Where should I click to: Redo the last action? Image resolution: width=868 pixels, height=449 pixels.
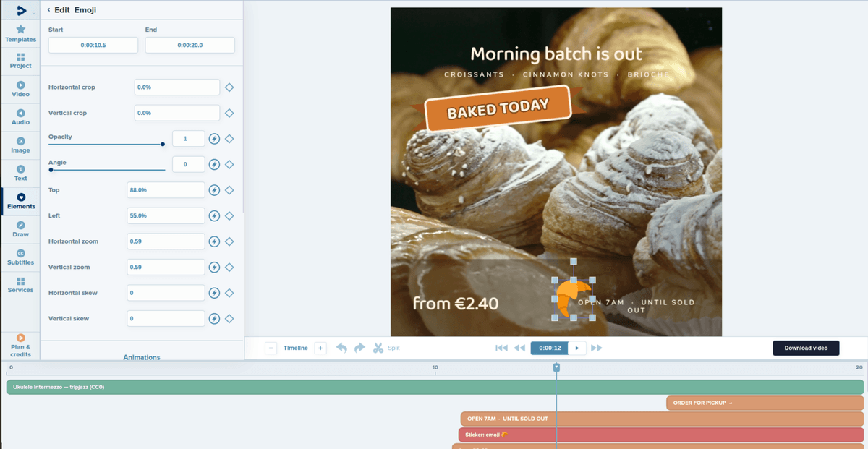pos(359,348)
